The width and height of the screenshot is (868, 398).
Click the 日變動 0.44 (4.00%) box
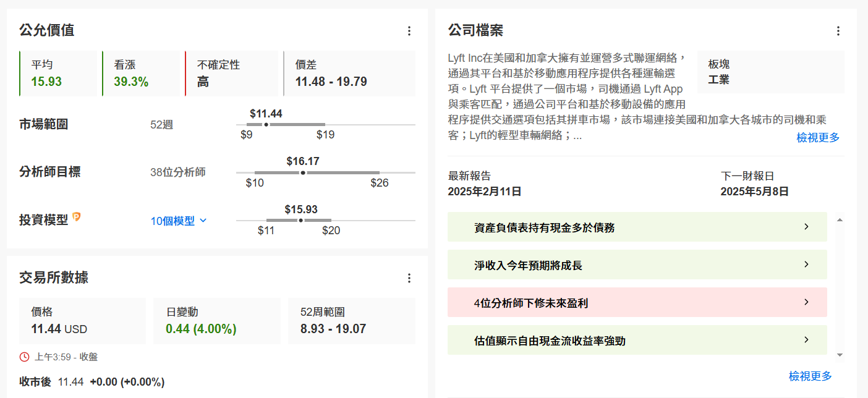[x=217, y=321]
